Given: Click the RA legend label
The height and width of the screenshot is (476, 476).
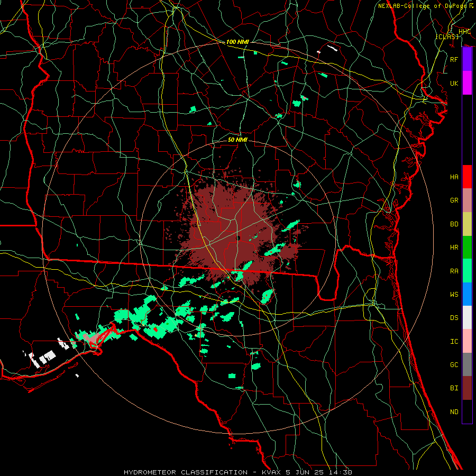Looking at the screenshot, I should click(x=454, y=271).
